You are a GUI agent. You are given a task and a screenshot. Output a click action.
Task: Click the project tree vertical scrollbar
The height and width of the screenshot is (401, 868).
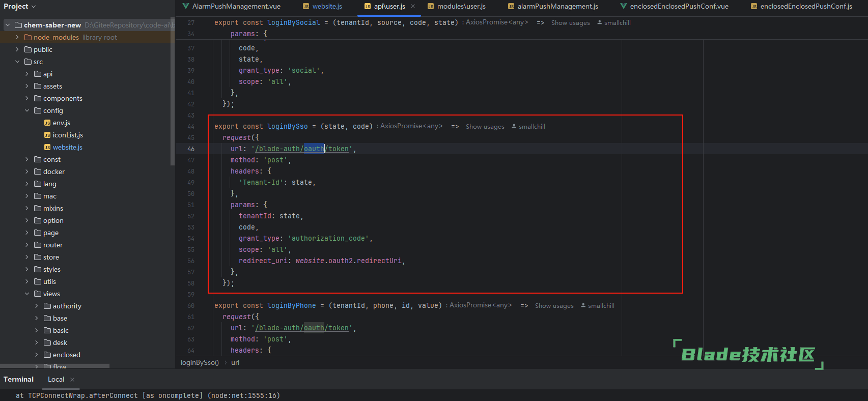point(173,92)
